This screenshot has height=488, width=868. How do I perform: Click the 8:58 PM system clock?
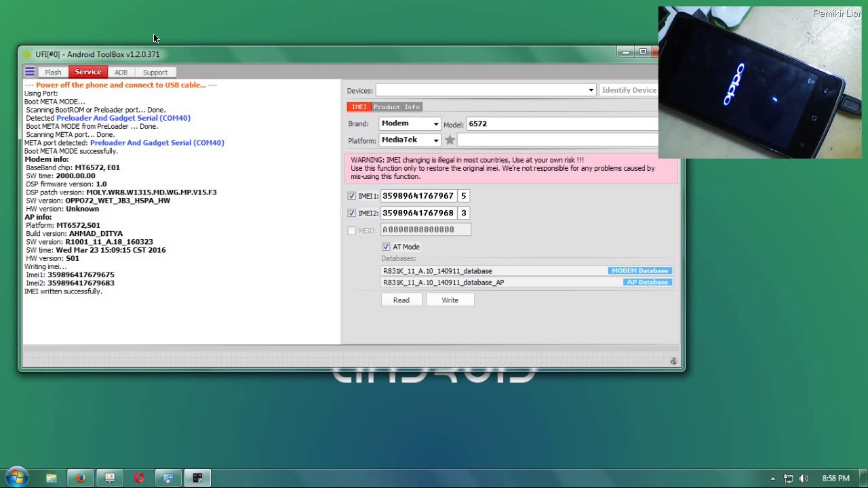(835, 479)
